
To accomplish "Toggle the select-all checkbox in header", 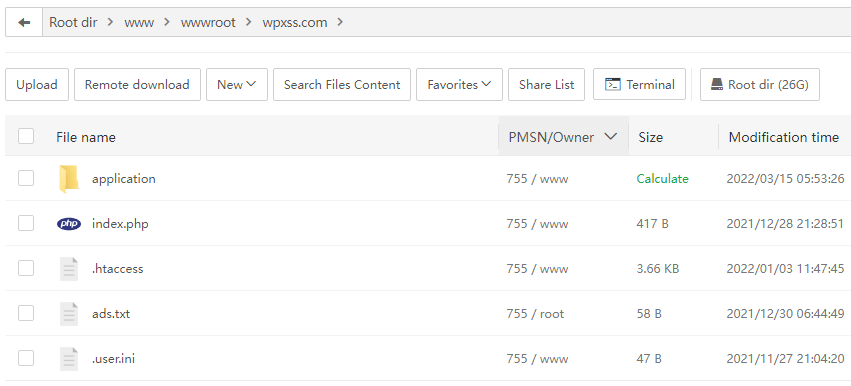I will click(x=26, y=136).
